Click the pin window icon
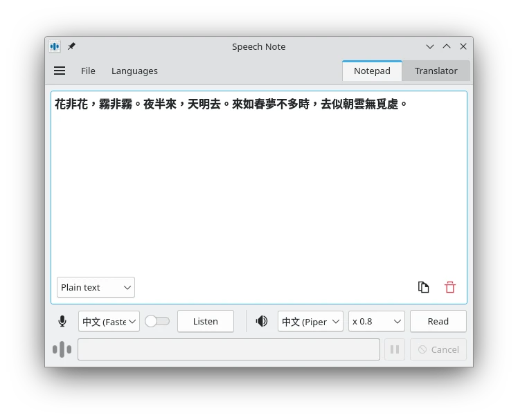This screenshot has height=420, width=518. (x=71, y=46)
